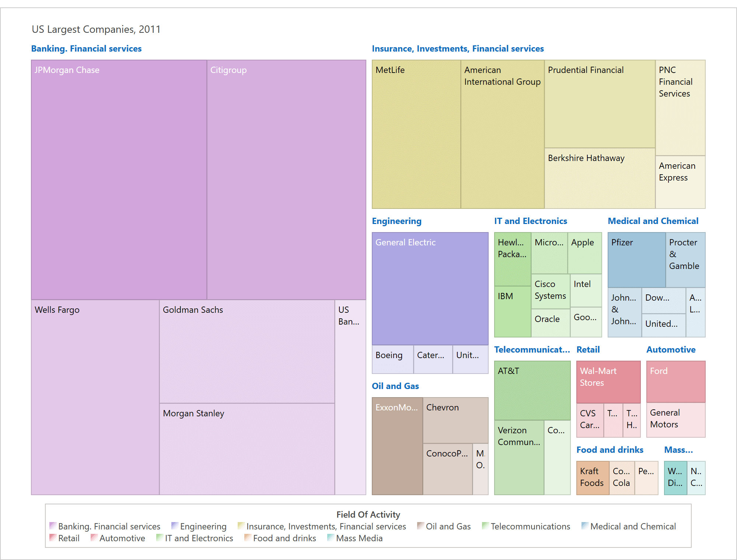Image resolution: width=737 pixels, height=560 pixels.
Task: Expand the truncated Mass... section header
Action: [679, 450]
